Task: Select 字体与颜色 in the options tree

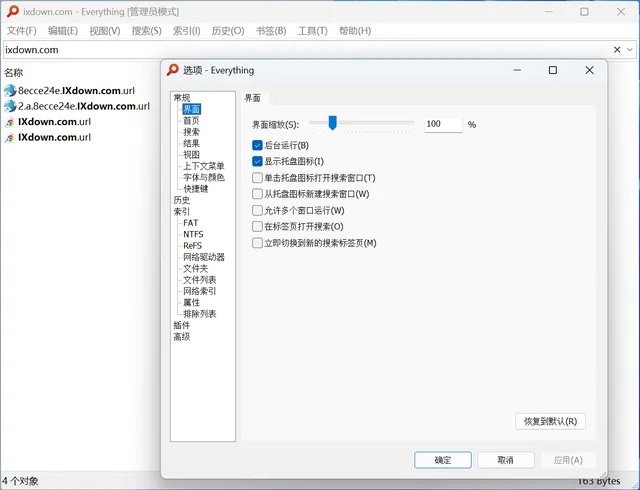Action: coord(204,177)
